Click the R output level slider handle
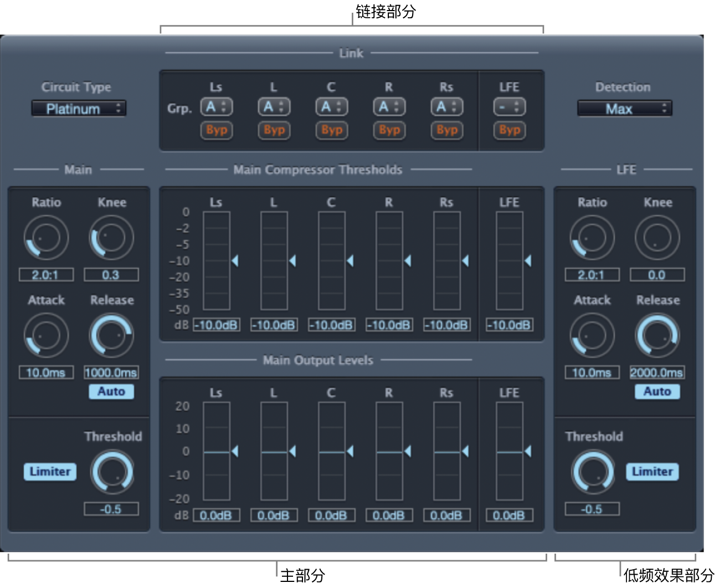The image size is (719, 588). tap(408, 452)
